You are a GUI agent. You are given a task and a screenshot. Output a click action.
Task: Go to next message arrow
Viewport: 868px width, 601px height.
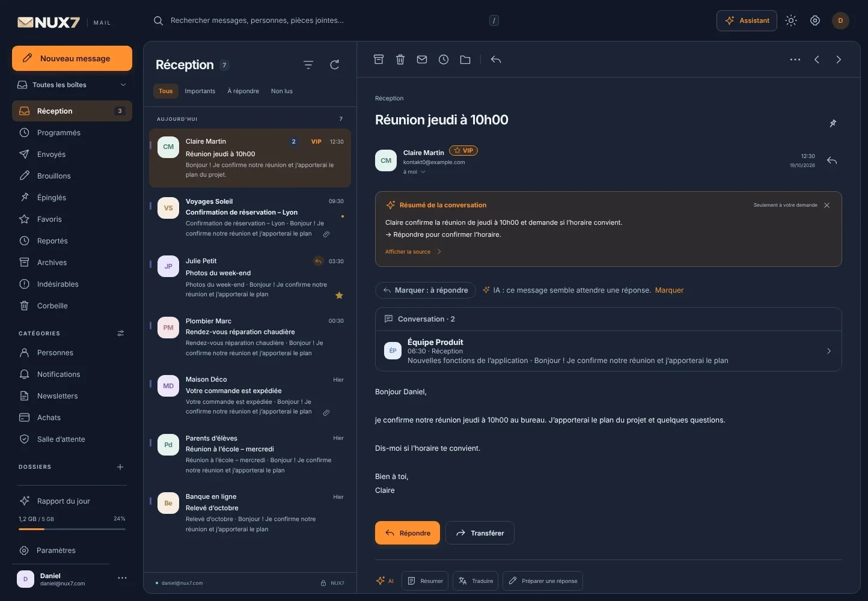[839, 59]
